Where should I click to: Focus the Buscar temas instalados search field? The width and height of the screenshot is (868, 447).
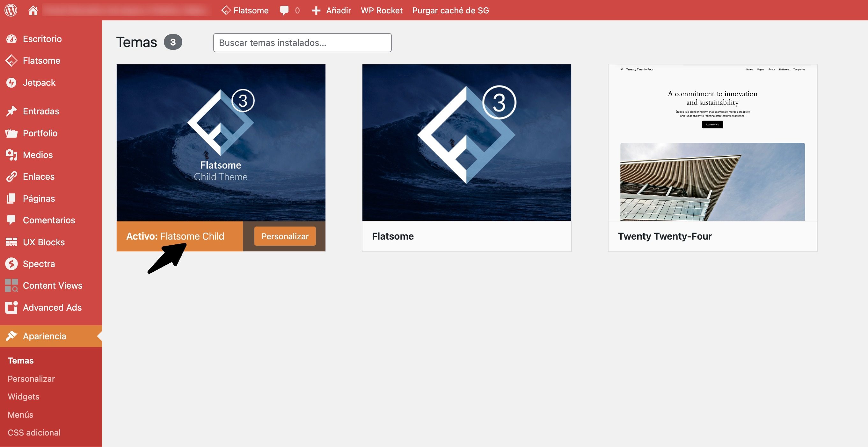302,43
